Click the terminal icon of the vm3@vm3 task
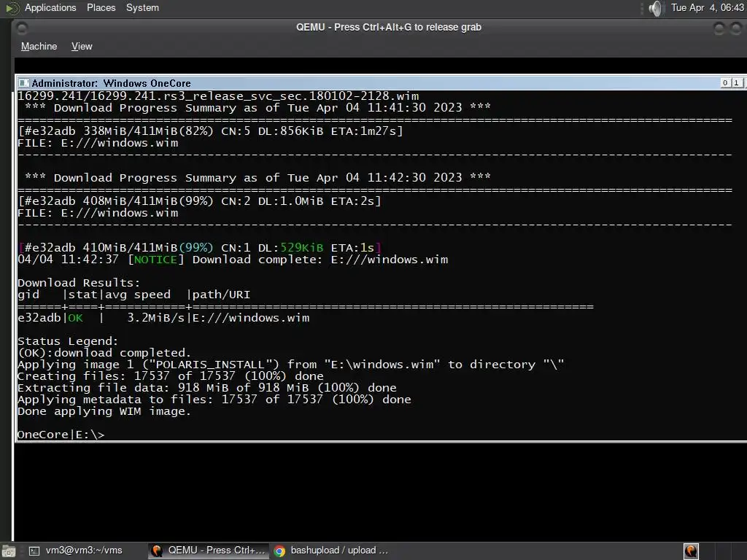747x560 pixels. pos(34,551)
